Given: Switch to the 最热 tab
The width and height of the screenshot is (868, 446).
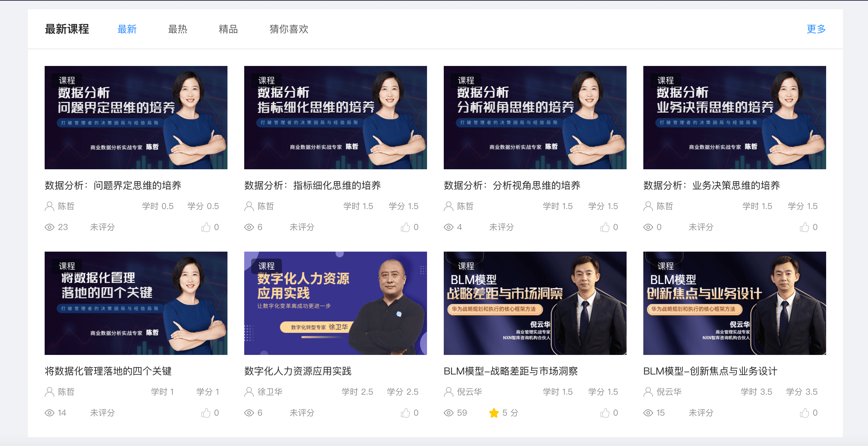Looking at the screenshot, I should [x=178, y=29].
